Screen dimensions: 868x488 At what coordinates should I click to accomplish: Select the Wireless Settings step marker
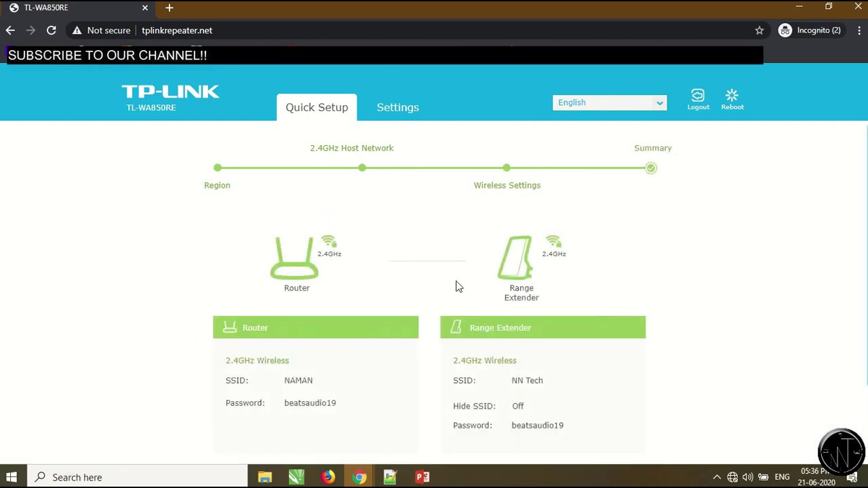tap(507, 167)
